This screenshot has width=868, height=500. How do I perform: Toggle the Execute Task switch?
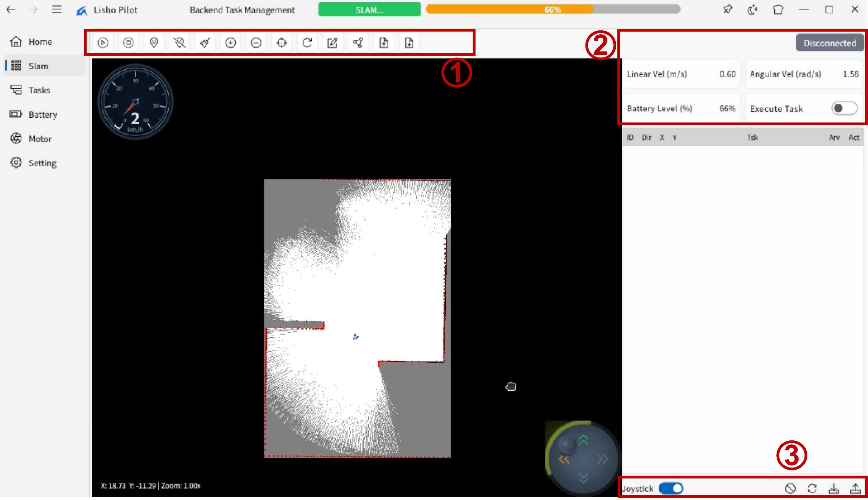(844, 109)
